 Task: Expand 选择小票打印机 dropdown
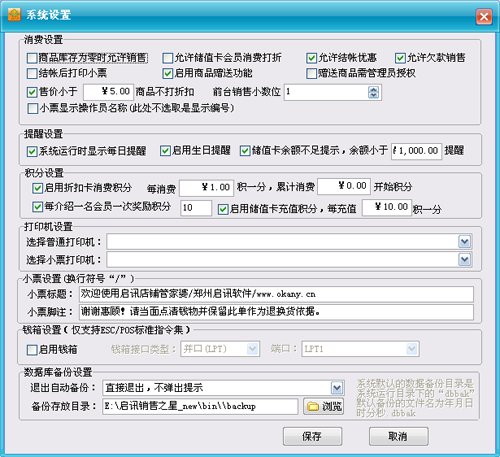point(465,259)
